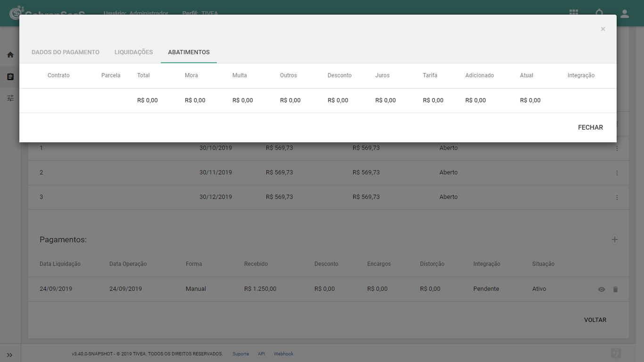Viewport: 644px width, 362px height.
Task: Close the dialog with X button
Action: [x=603, y=29]
